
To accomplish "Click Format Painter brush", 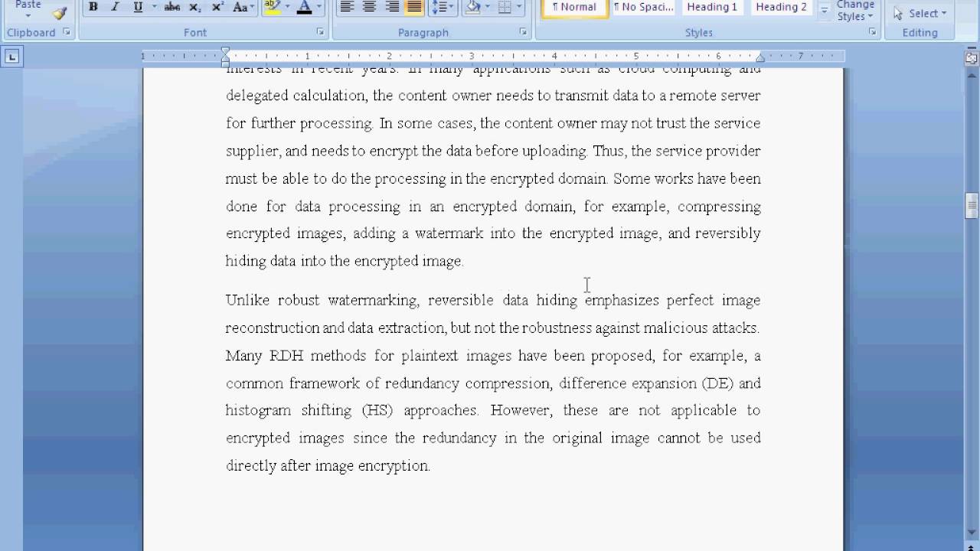I will (x=60, y=11).
